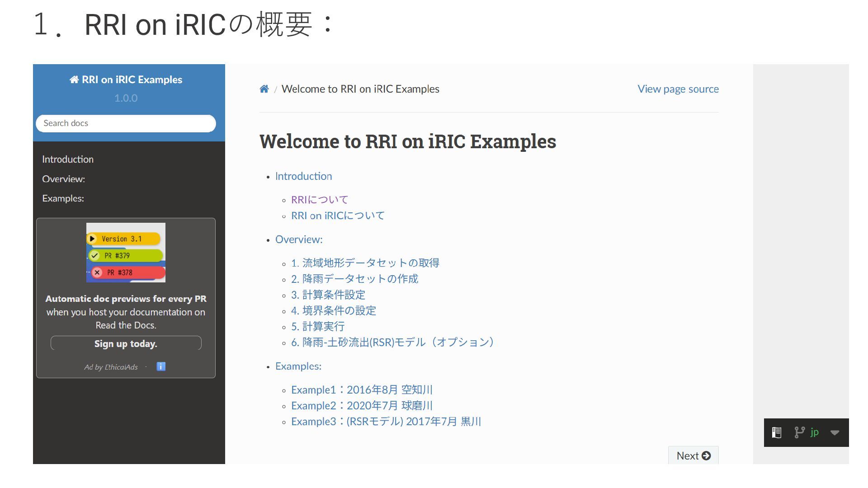Image resolution: width=868 pixels, height=488 pixels.
Task: Click the Search docs field
Action: 126,123
